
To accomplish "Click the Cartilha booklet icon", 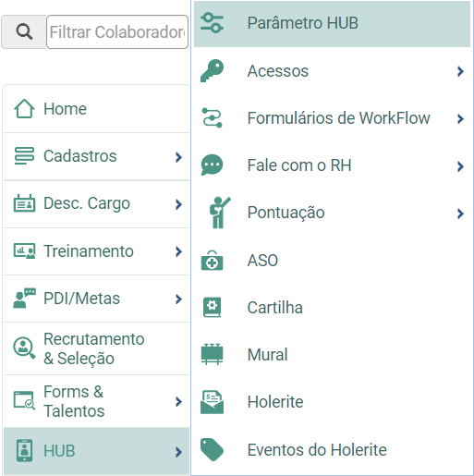I will [212, 307].
